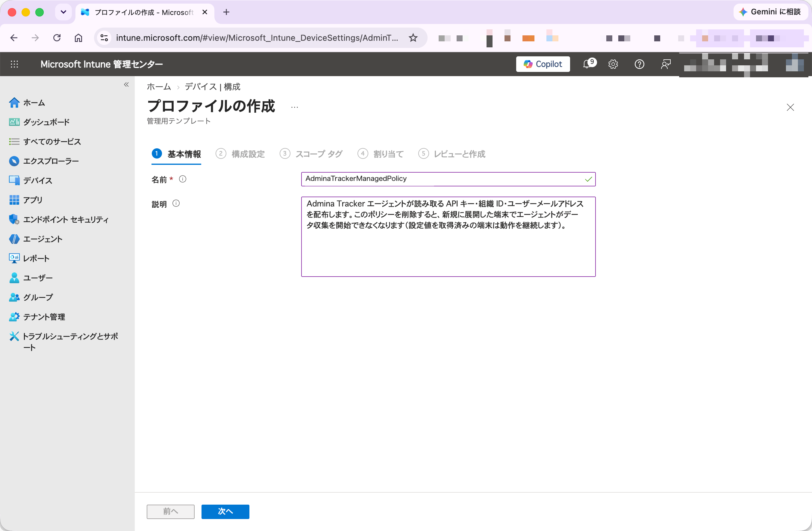Image resolution: width=812 pixels, height=531 pixels.
Task: Open Apps (アプリ) sidebar item
Action: (x=26, y=200)
